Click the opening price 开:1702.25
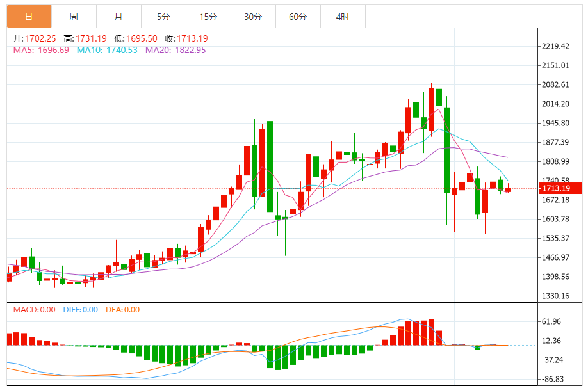Image resolution: width=588 pixels, height=386 pixels. tap(35, 38)
